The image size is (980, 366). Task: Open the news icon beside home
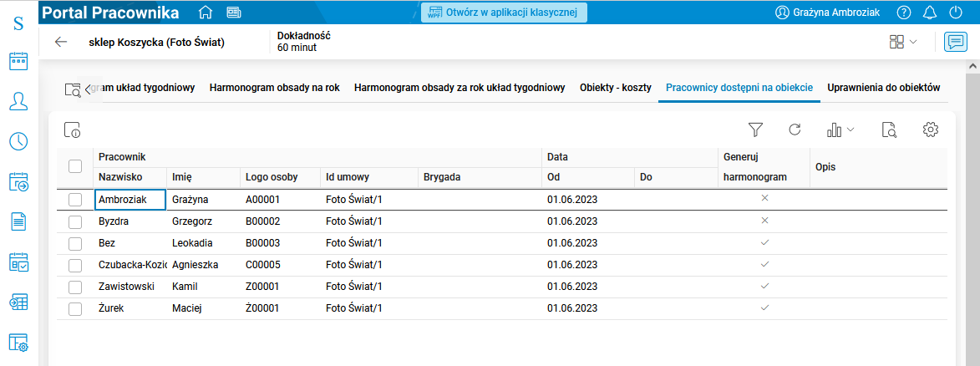tap(234, 13)
